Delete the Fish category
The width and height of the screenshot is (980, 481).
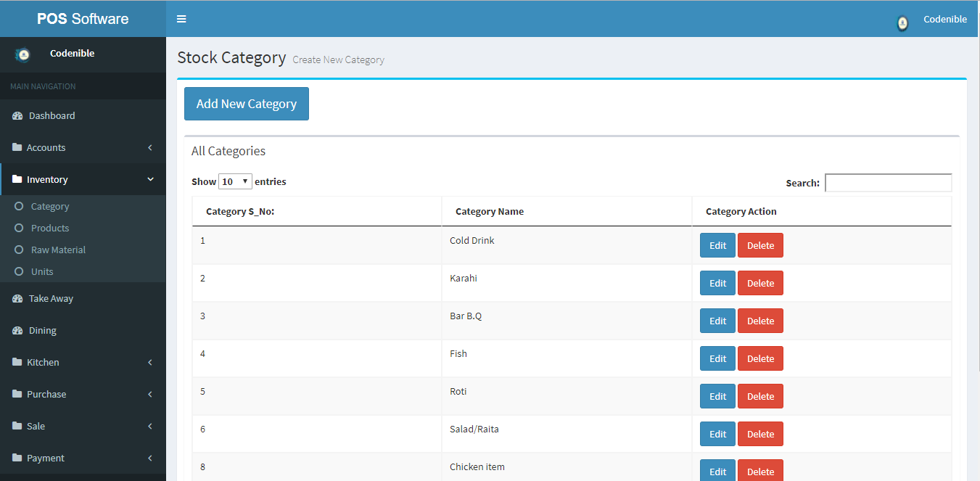click(x=760, y=358)
